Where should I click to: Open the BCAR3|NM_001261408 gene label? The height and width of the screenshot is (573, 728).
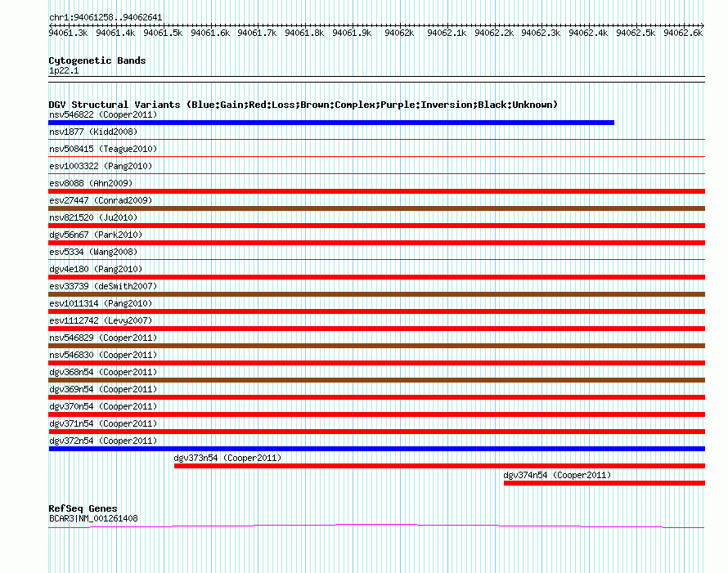click(93, 518)
